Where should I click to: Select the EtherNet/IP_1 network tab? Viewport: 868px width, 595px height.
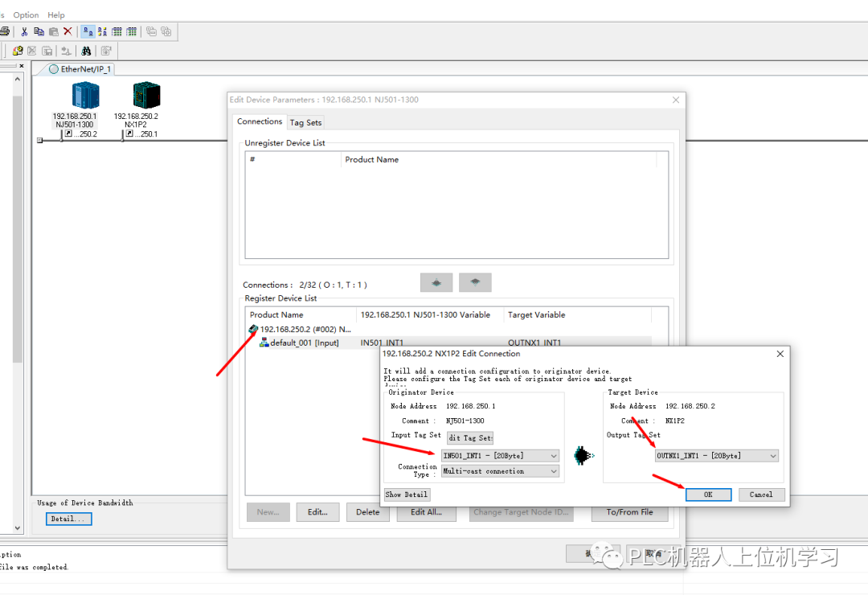80,69
